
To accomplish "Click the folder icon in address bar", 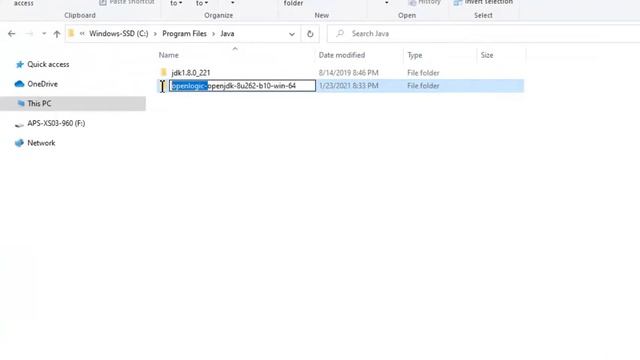I will pyautogui.click(x=71, y=33).
